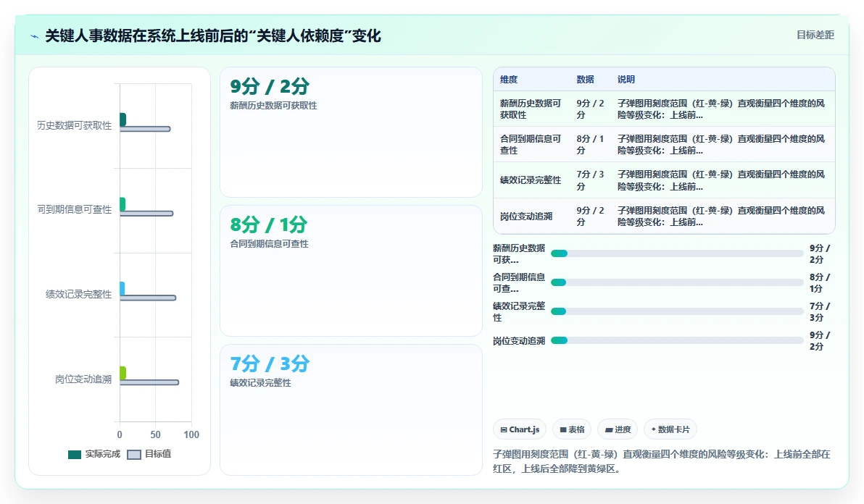Click the 数据卡片 tag chip

coord(670,429)
